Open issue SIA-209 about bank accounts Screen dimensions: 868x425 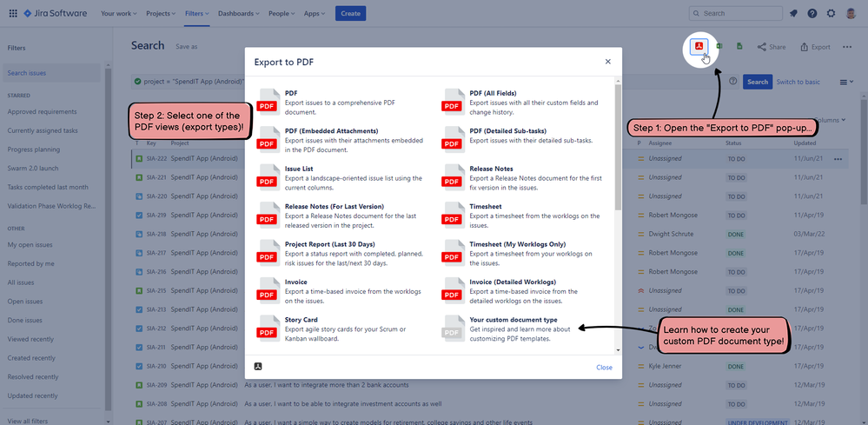tap(327, 385)
